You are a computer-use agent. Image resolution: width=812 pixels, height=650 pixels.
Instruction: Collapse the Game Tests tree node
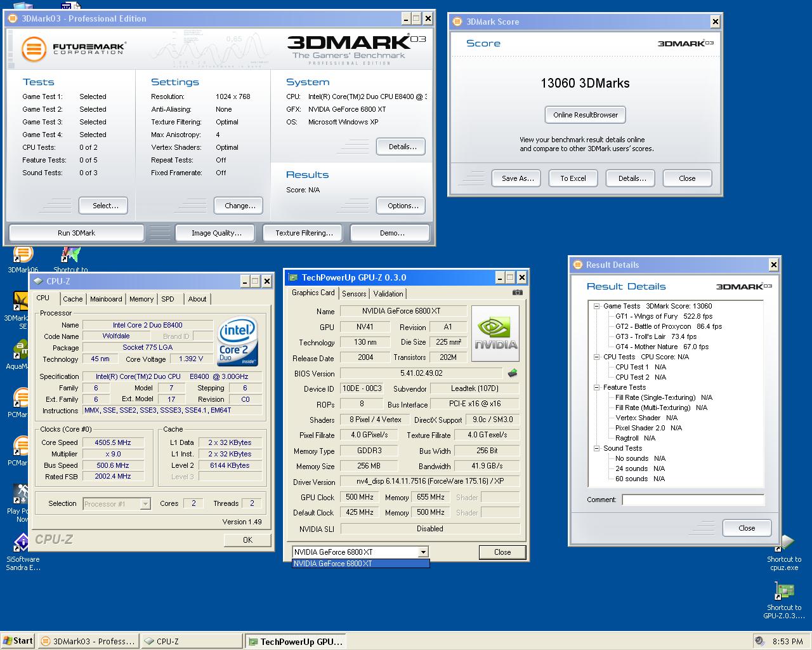coord(596,306)
